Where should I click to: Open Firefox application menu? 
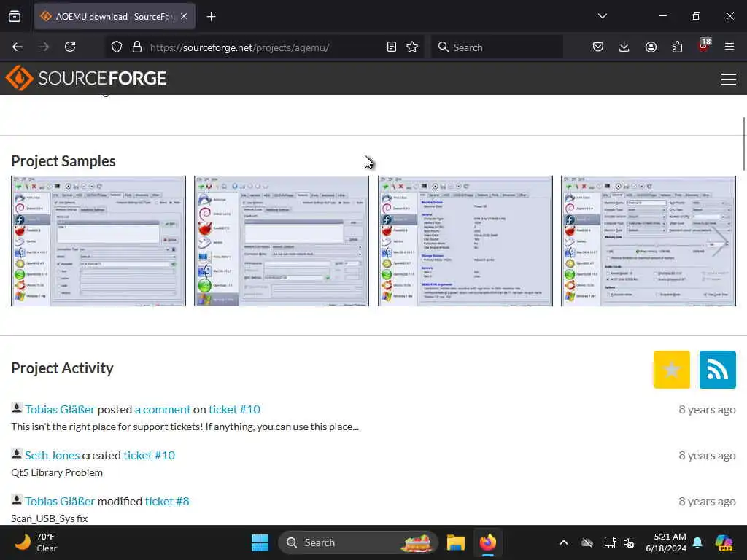click(729, 47)
